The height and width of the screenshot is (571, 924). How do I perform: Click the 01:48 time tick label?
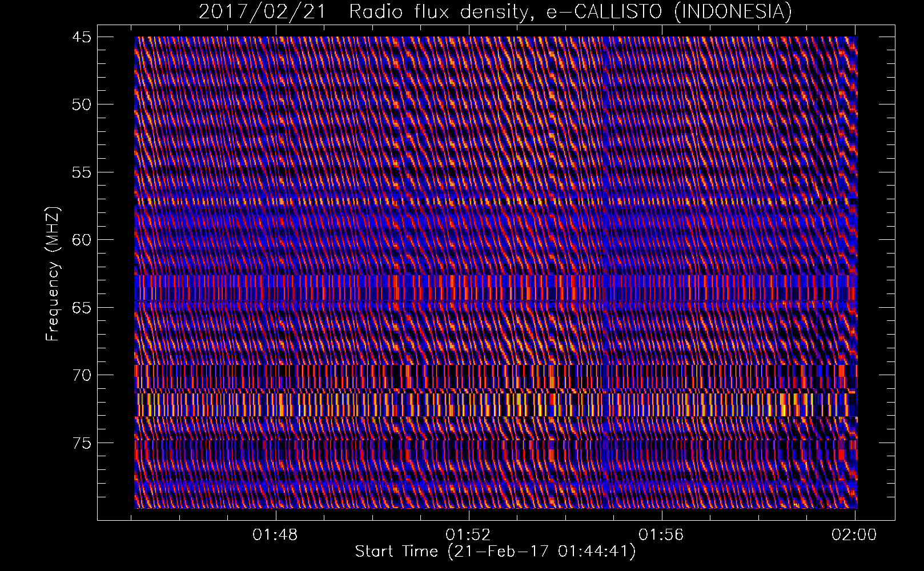pos(276,535)
